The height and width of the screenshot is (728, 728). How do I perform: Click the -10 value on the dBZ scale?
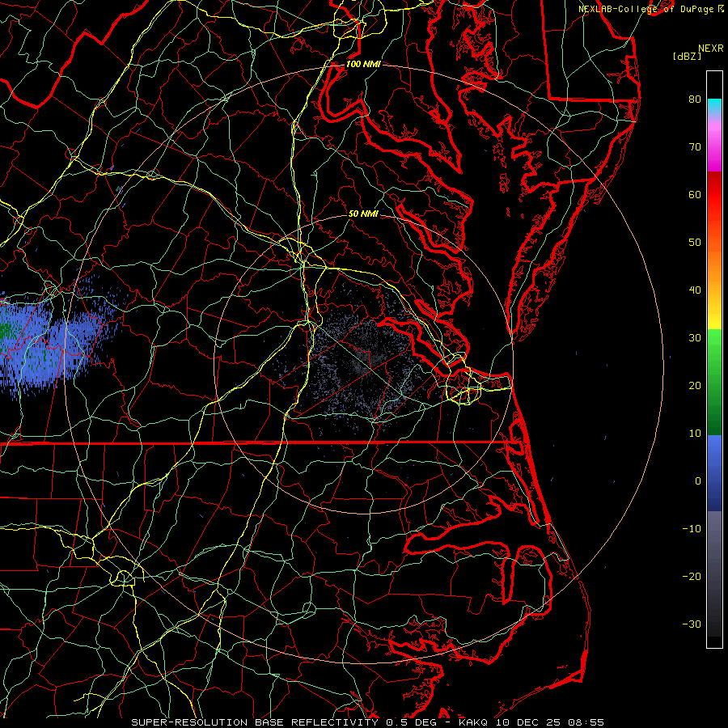(692, 529)
